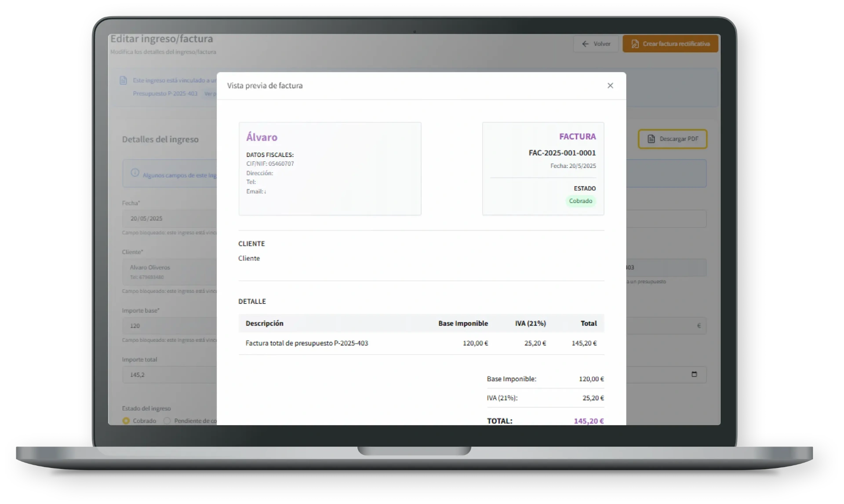Click the FACTURA heading label
This screenshot has width=844, height=504.
point(578,137)
